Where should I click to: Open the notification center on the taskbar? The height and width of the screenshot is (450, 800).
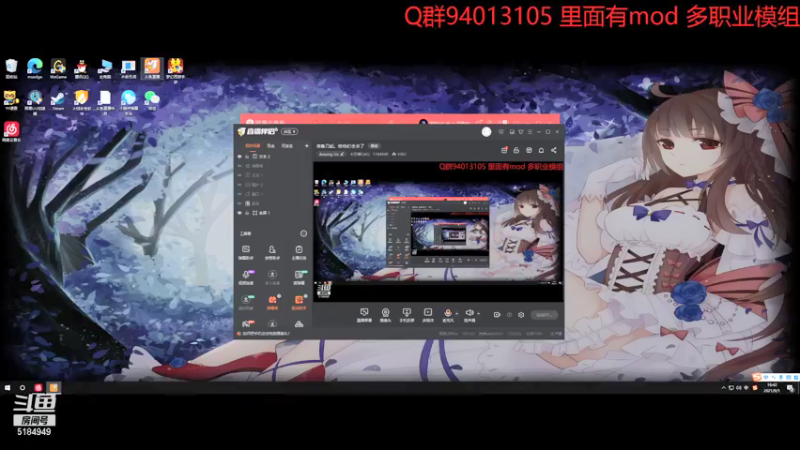click(x=790, y=388)
